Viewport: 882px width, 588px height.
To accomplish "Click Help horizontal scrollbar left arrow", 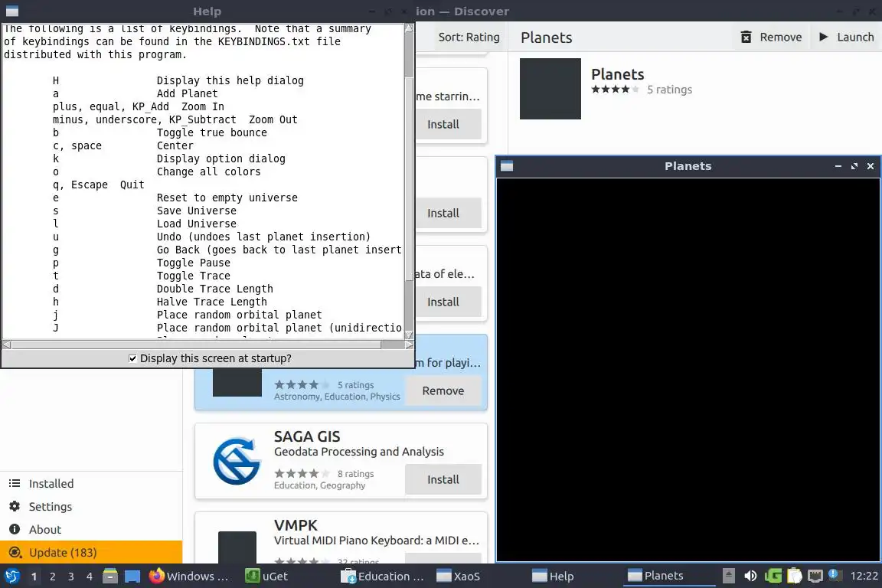I will pyautogui.click(x=7, y=345).
